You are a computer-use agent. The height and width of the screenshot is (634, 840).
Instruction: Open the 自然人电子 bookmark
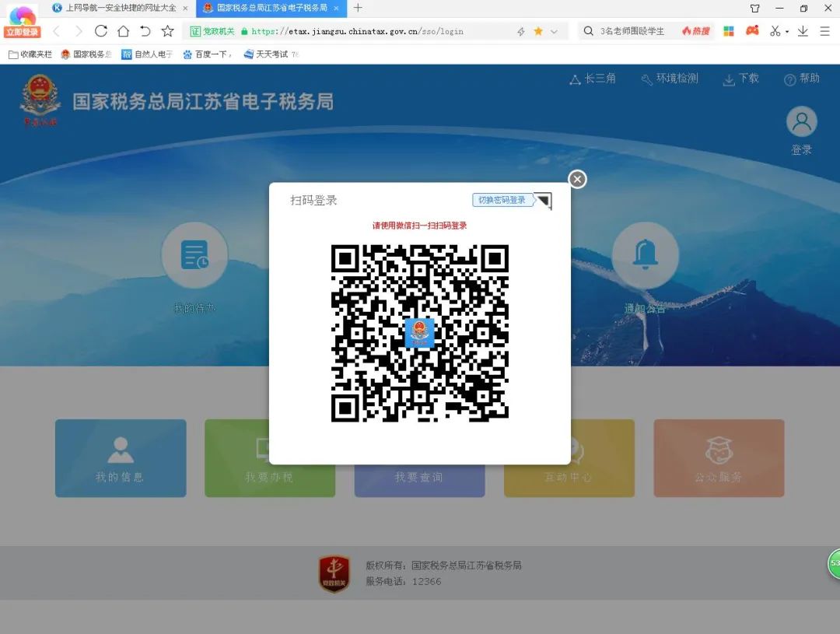[x=147, y=54]
